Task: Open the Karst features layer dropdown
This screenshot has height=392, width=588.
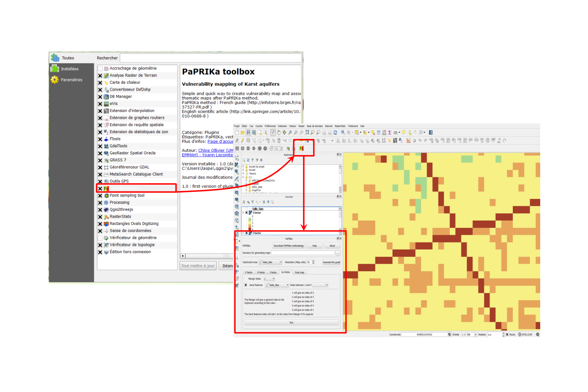Action: tap(277, 285)
